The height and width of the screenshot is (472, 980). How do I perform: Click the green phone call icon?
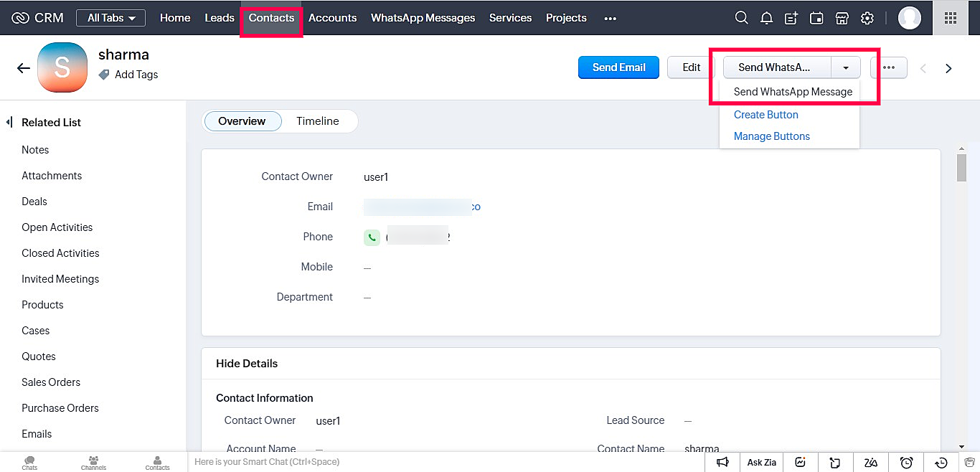tap(372, 237)
